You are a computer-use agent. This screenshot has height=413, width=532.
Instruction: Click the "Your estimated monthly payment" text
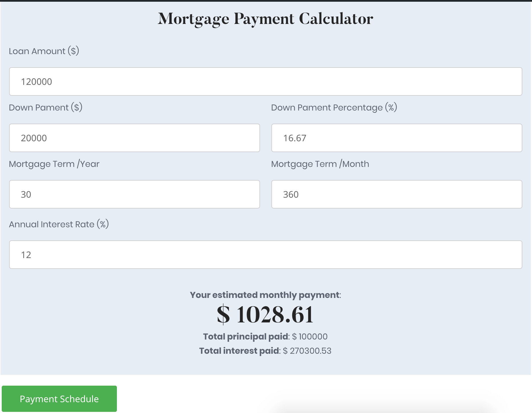(x=265, y=295)
